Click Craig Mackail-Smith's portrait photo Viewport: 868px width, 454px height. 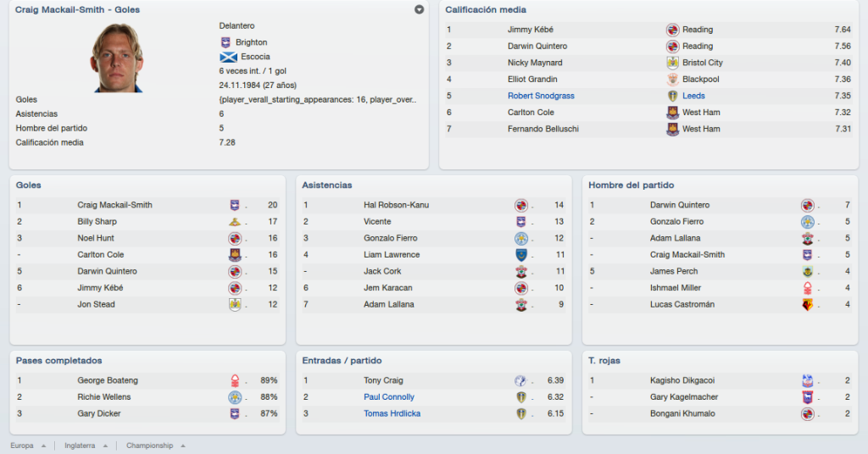pyautogui.click(x=117, y=57)
